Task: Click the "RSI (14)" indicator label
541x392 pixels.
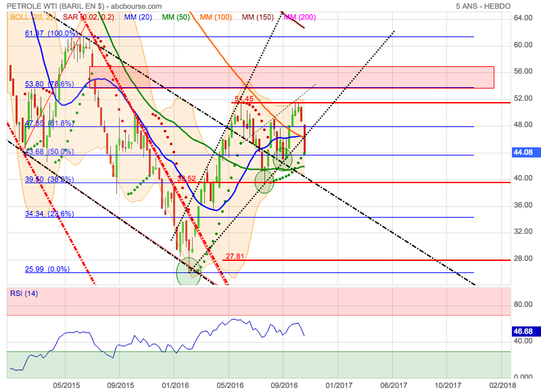Action: [x=24, y=293]
